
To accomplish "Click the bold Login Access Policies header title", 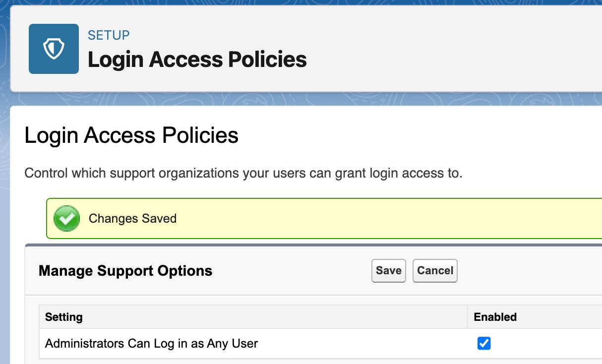I will click(197, 60).
